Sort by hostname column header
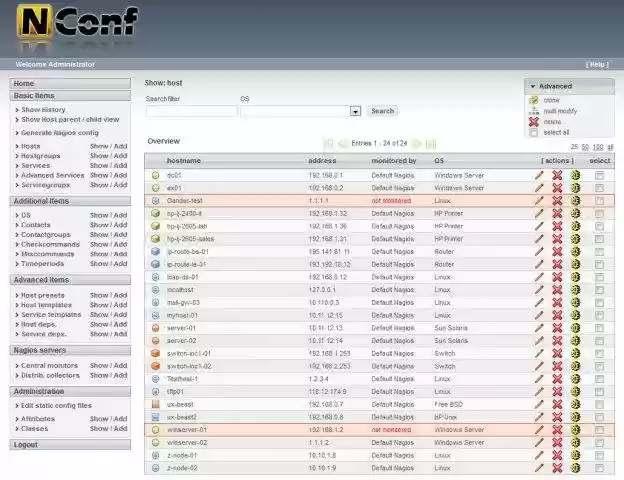The image size is (624, 480). pos(183,161)
